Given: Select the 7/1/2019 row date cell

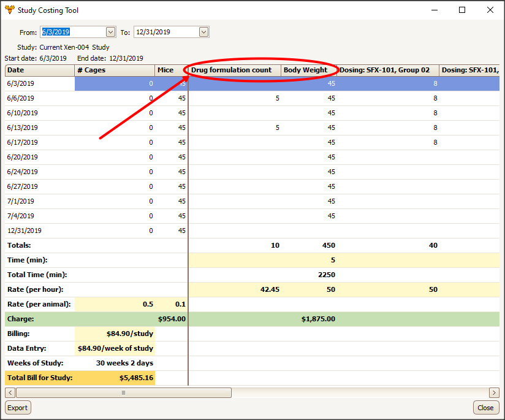Looking at the screenshot, I should [x=40, y=202].
